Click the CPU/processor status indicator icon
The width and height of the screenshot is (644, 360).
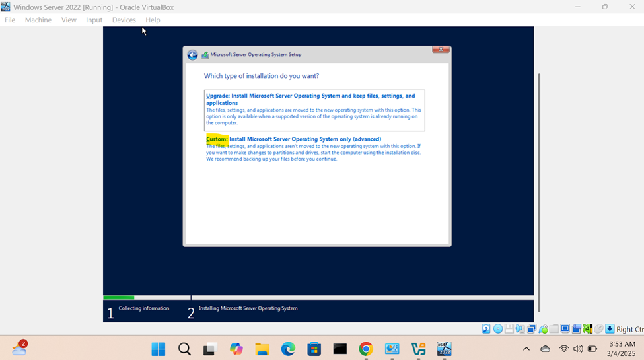click(x=588, y=329)
